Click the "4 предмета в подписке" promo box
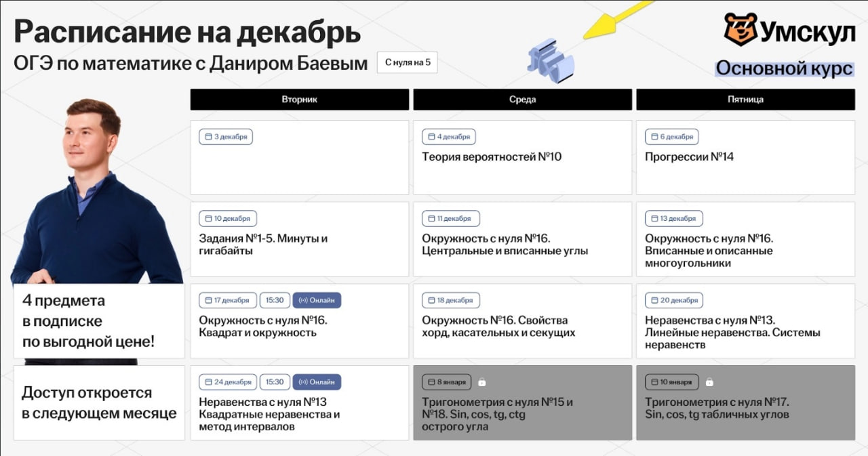This screenshot has height=456, width=868. click(98, 321)
